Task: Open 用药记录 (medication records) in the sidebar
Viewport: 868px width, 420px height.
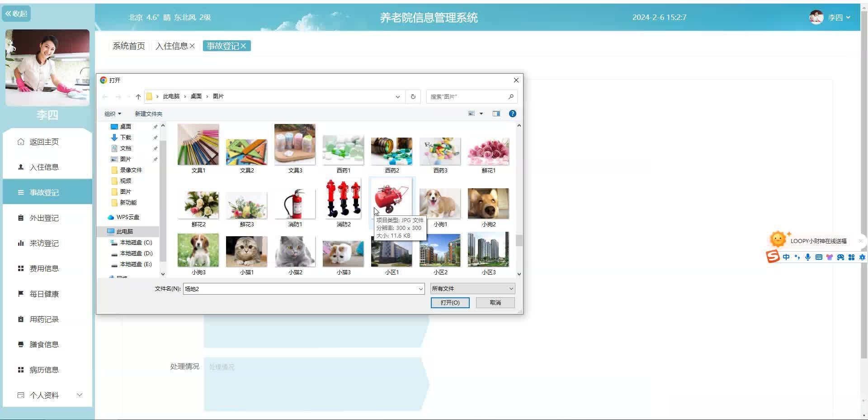Action: click(43, 319)
